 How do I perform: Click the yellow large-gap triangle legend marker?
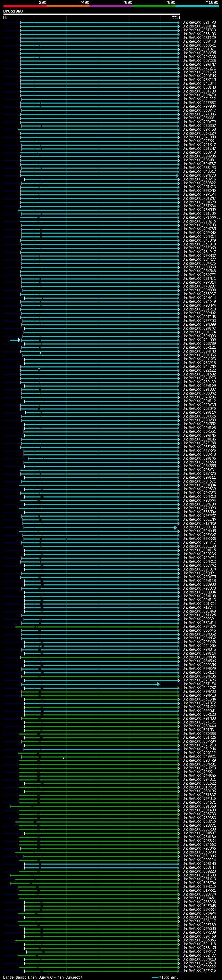pyautogui.click(x=28, y=977)
